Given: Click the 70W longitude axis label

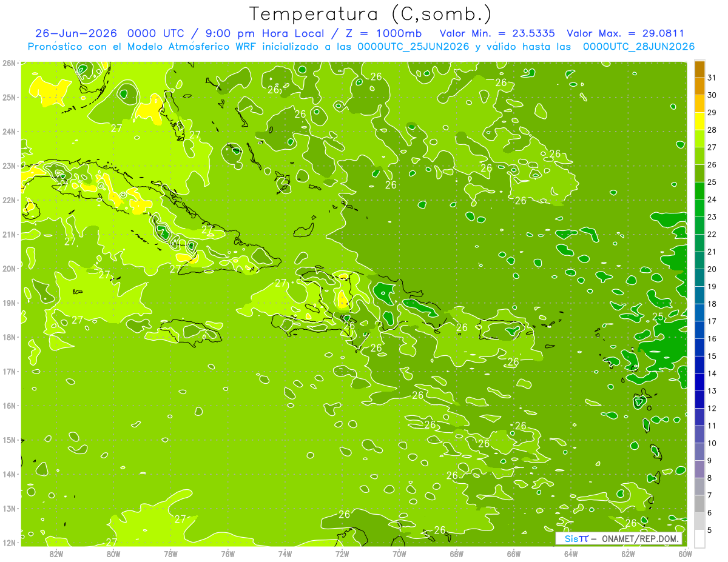Looking at the screenshot, I should 399,554.
